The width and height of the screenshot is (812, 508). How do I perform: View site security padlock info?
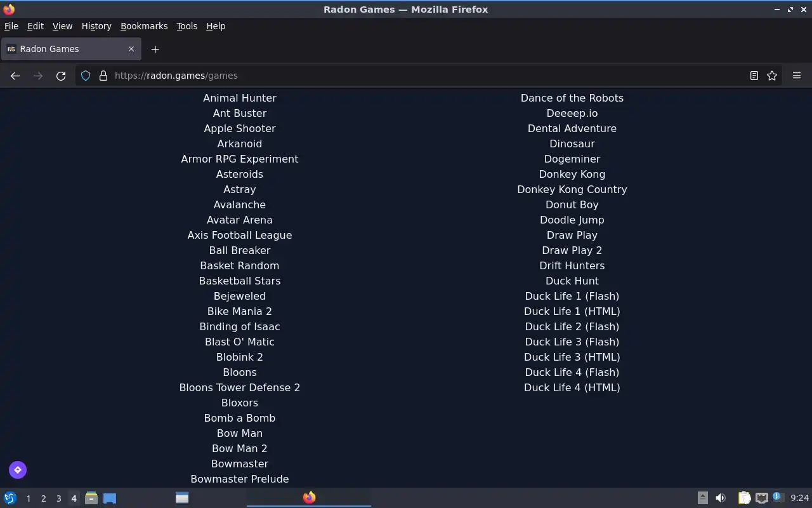pyautogui.click(x=103, y=76)
